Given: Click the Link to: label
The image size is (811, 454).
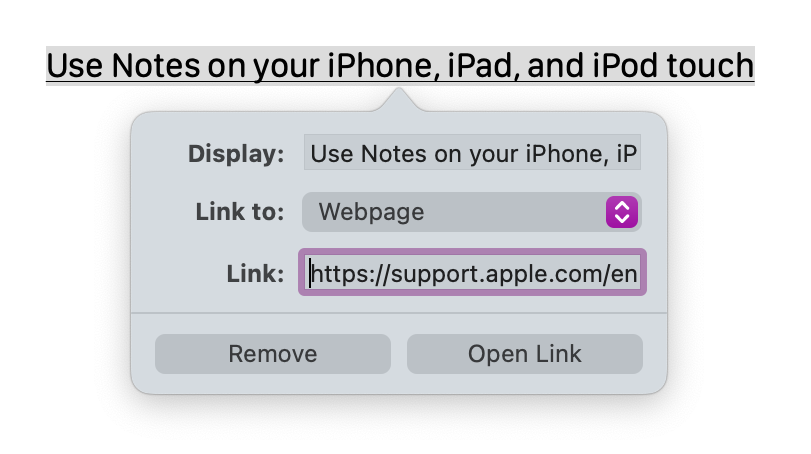Looking at the screenshot, I should (240, 212).
